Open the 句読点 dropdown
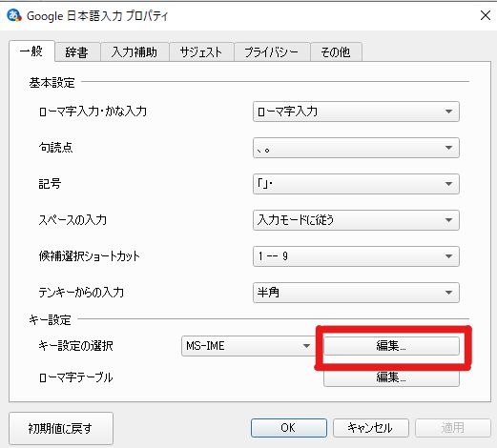Image resolution: width=497 pixels, height=448 pixels. pyautogui.click(x=356, y=148)
